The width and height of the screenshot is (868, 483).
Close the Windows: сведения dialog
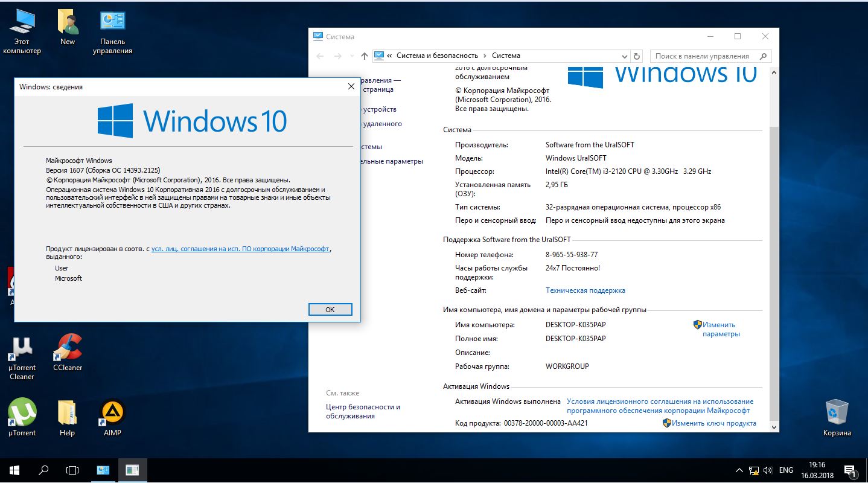coord(351,86)
